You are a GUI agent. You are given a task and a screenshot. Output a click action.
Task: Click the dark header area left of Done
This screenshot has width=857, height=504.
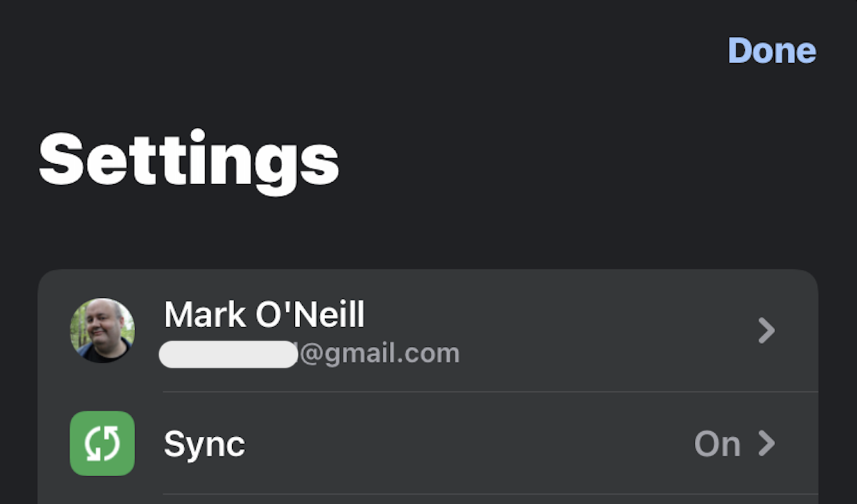pos(428,51)
